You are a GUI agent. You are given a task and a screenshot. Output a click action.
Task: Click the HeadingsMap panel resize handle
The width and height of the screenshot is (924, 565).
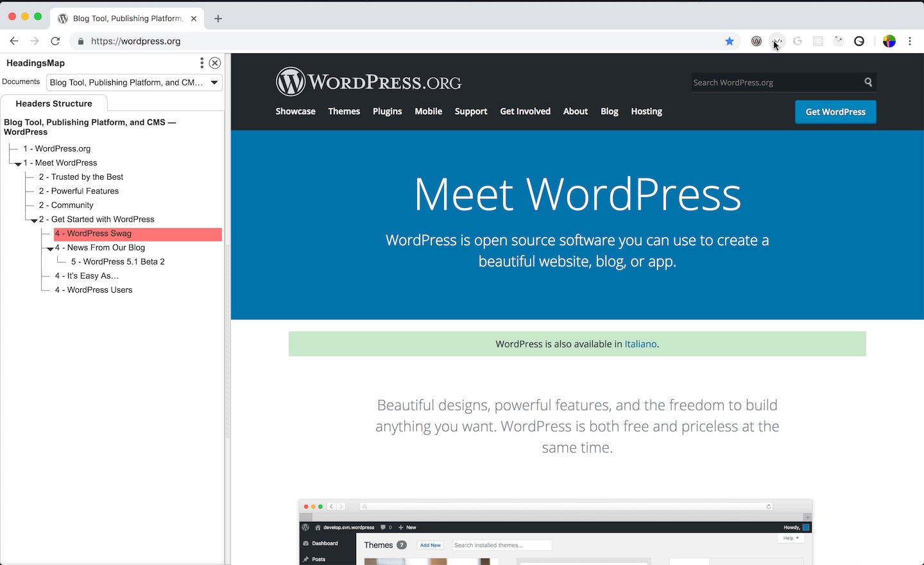point(228,340)
